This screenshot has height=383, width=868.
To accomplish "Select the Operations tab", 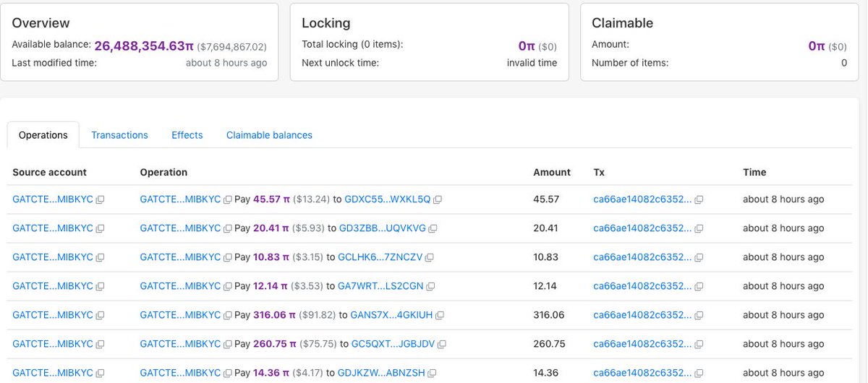I will click(43, 135).
